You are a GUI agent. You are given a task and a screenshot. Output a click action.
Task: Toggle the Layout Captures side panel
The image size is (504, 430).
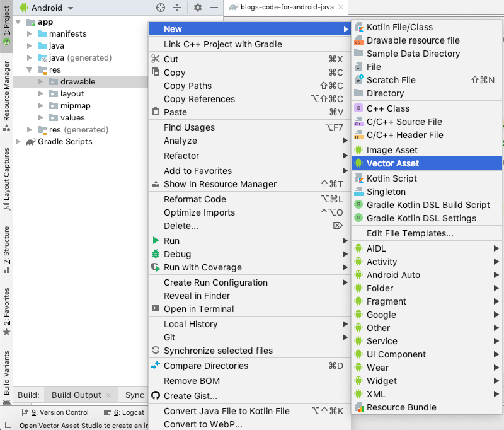click(x=6, y=179)
